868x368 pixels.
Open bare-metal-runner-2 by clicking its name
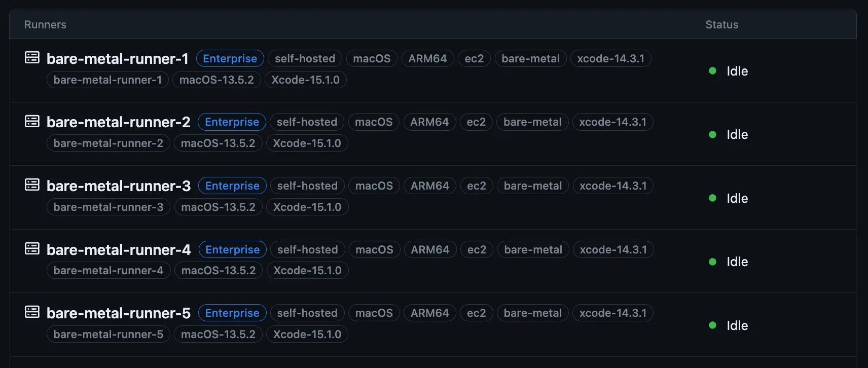point(118,122)
